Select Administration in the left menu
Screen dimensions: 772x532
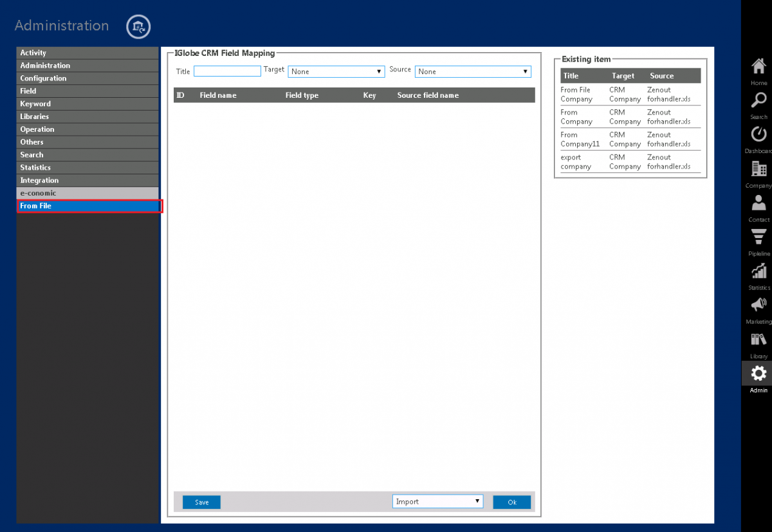click(x=87, y=66)
